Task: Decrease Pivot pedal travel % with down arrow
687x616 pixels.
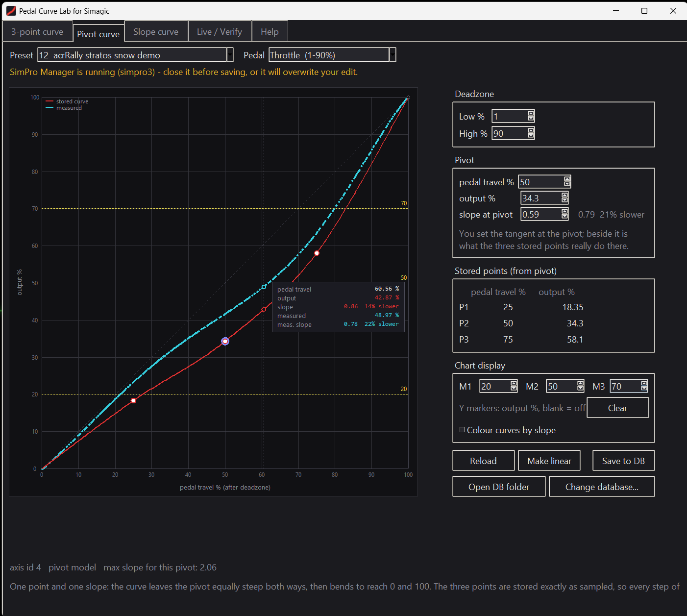Action: [567, 184]
